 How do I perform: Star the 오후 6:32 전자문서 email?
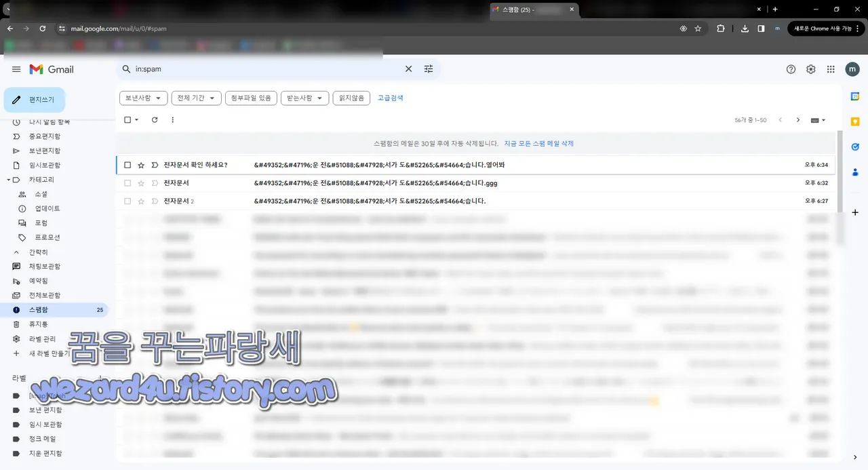coord(141,183)
